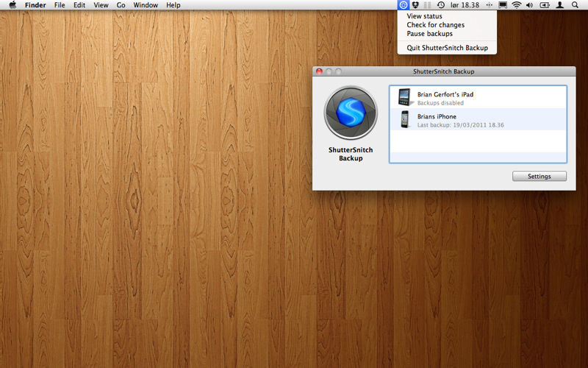Choose Quit ShutterSnitch Backup
The image size is (588, 368).
click(447, 48)
